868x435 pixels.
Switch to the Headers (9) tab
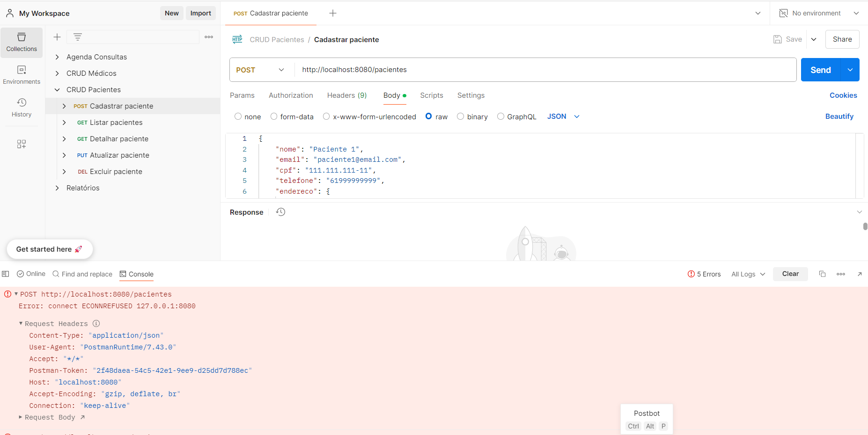pos(347,95)
